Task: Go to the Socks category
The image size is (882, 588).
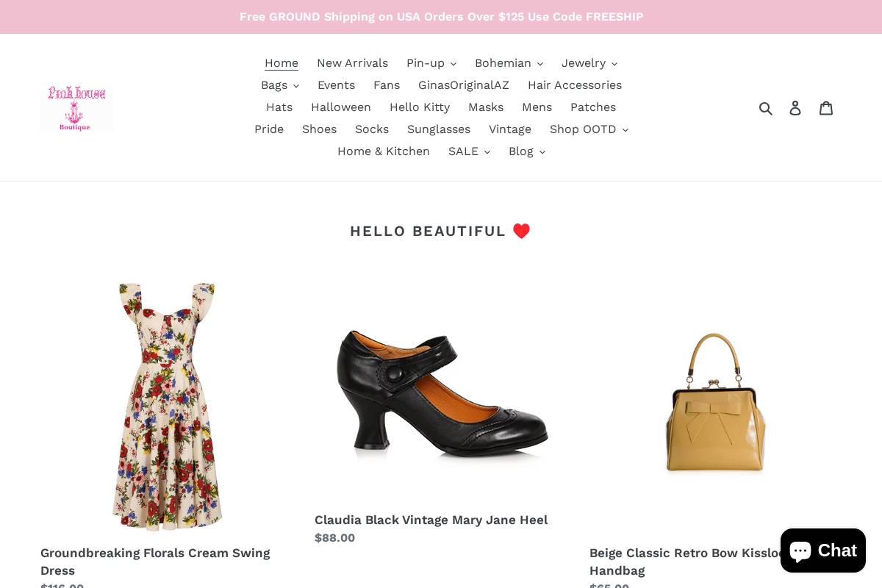Action: point(372,129)
